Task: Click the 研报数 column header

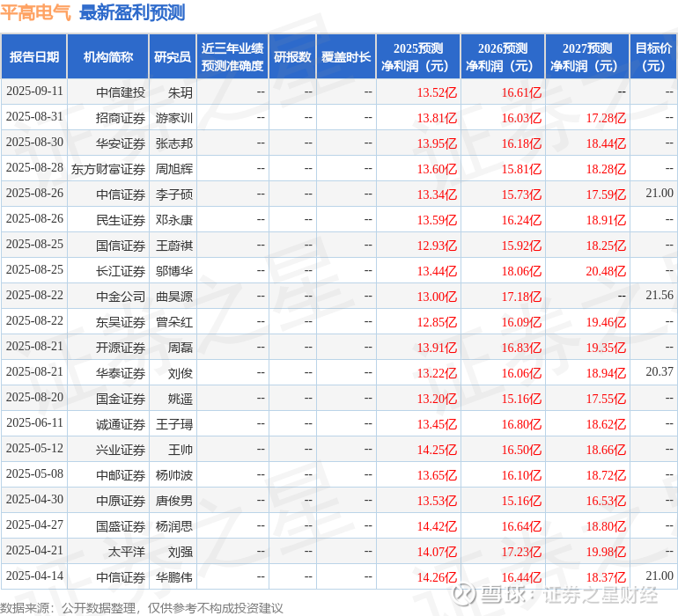Action: pyautogui.click(x=292, y=56)
